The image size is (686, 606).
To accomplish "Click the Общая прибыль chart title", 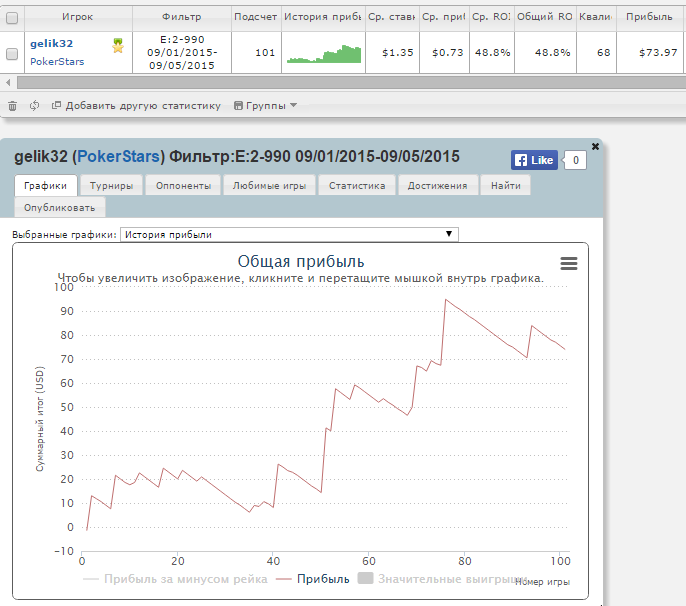I will (x=301, y=261).
